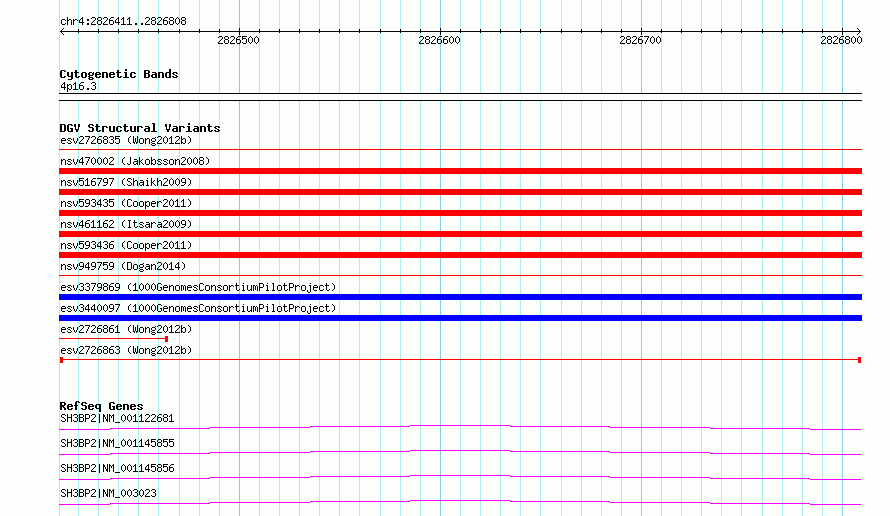890x516 pixels.
Task: Open variant nsv593435 (Cooper2011) label
Action: pyautogui.click(x=126, y=203)
